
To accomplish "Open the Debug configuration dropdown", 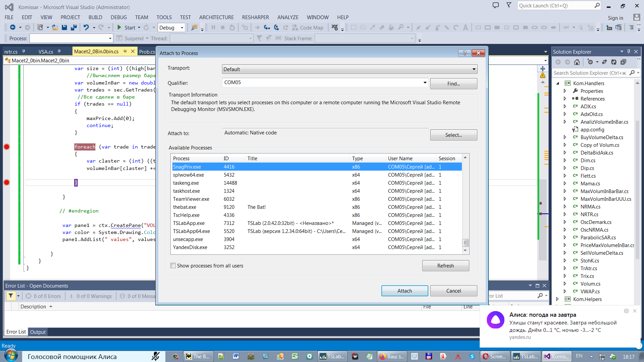I will [x=182, y=28].
